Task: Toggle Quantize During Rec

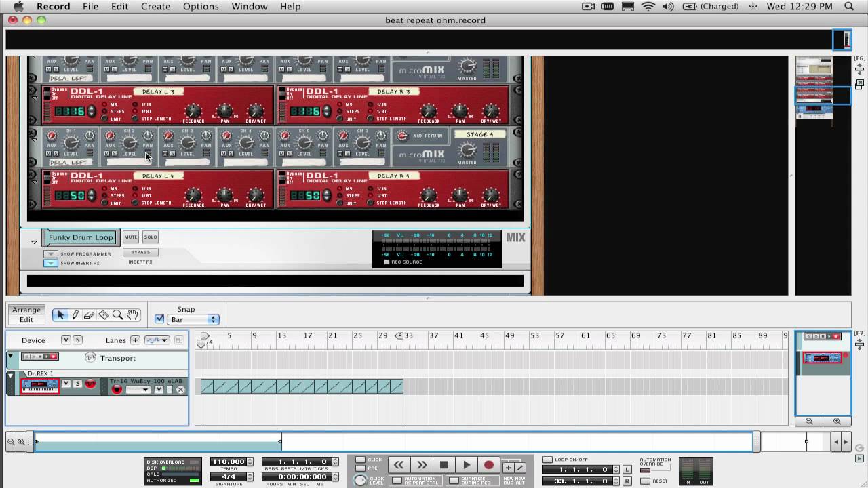Action: [x=453, y=481]
